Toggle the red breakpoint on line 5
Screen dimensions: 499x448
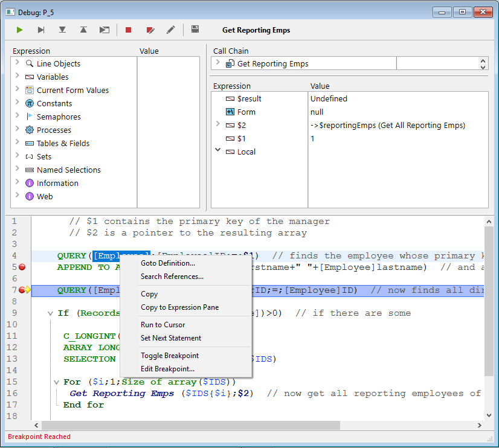coord(22,267)
